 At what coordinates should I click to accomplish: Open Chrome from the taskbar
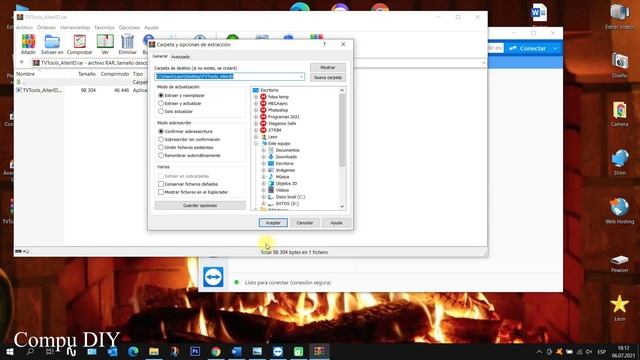[216, 351]
